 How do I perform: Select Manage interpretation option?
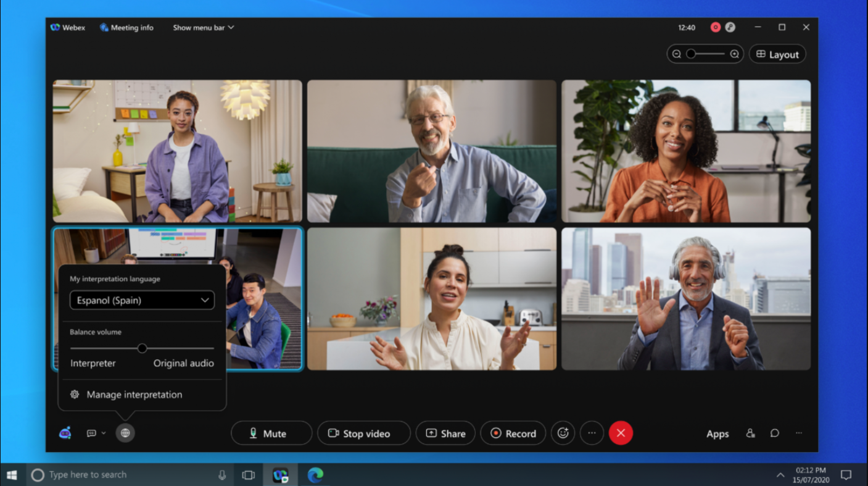pos(134,395)
